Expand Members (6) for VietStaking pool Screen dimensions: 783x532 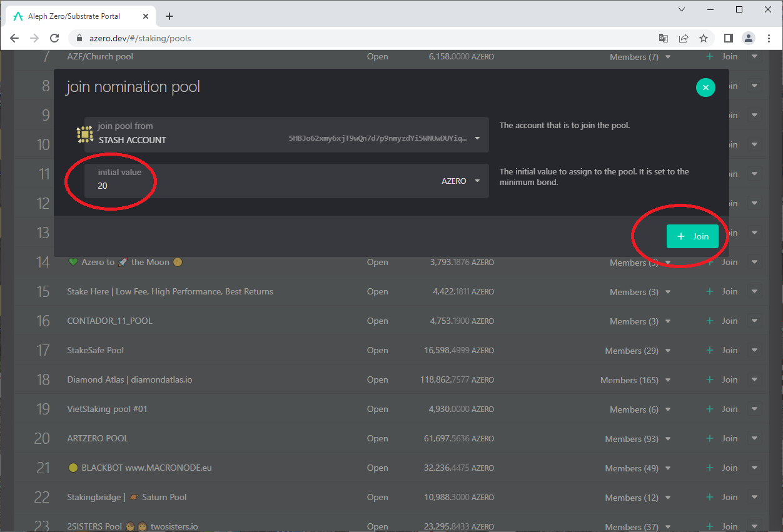coord(640,409)
